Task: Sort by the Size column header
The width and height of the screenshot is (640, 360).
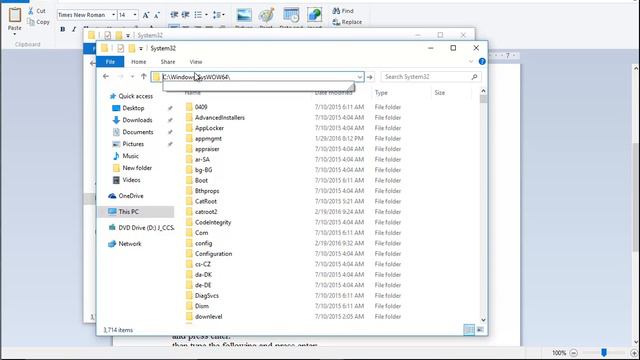Action: (440, 93)
